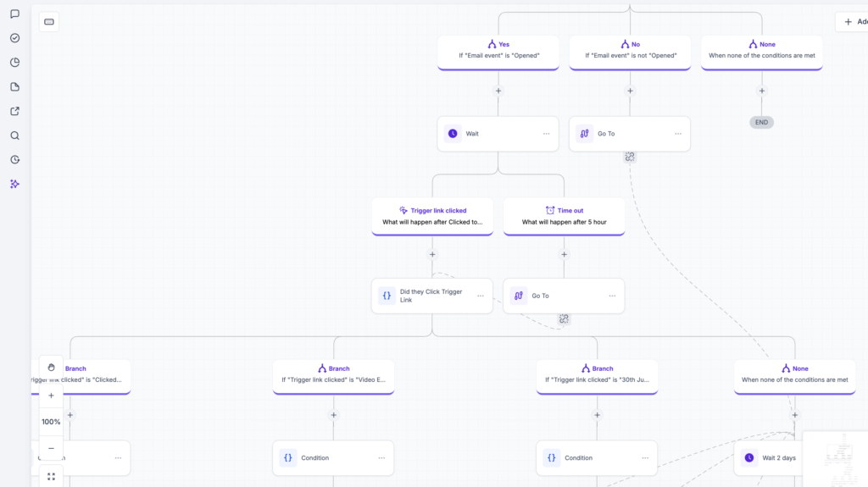Add a step below the No branch
This screenshot has width=868, height=487.
630,91
